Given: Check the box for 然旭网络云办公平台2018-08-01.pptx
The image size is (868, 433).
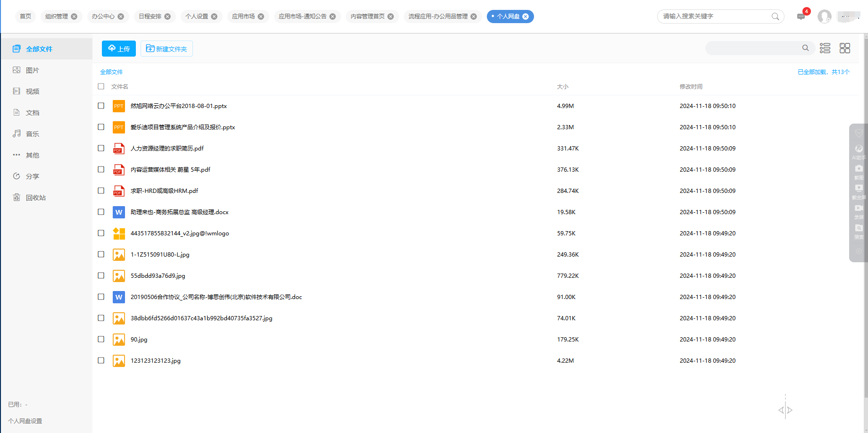Looking at the screenshot, I should (101, 106).
